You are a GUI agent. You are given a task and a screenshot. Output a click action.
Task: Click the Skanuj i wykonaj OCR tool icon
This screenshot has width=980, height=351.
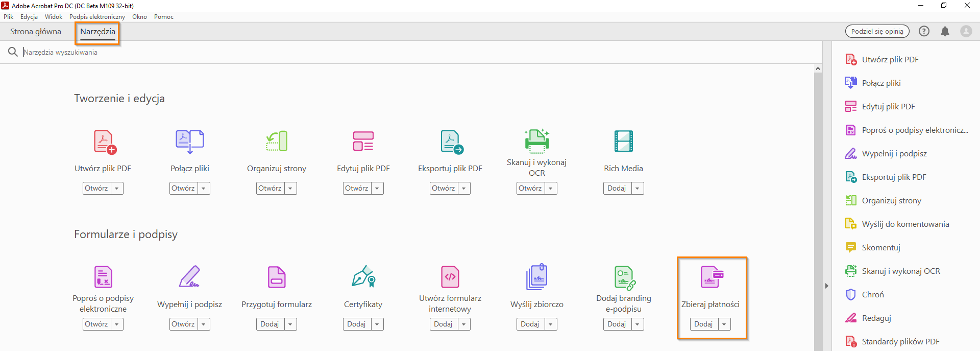point(537,141)
